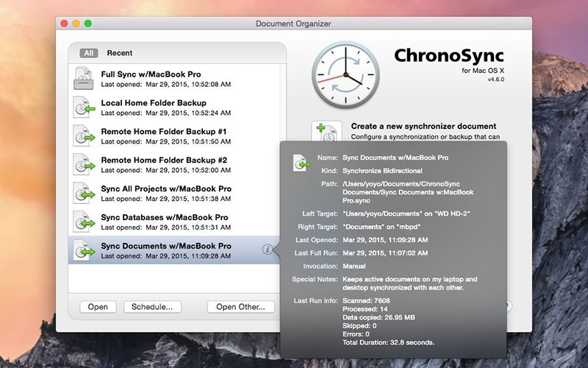Click the document icon in the info popover
The width and height of the screenshot is (588, 368).
pos(301,163)
